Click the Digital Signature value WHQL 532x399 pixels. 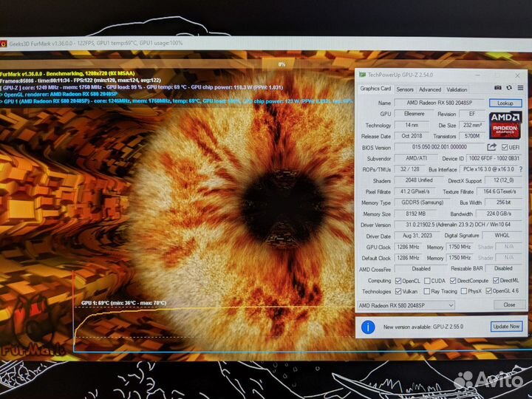(x=502, y=235)
